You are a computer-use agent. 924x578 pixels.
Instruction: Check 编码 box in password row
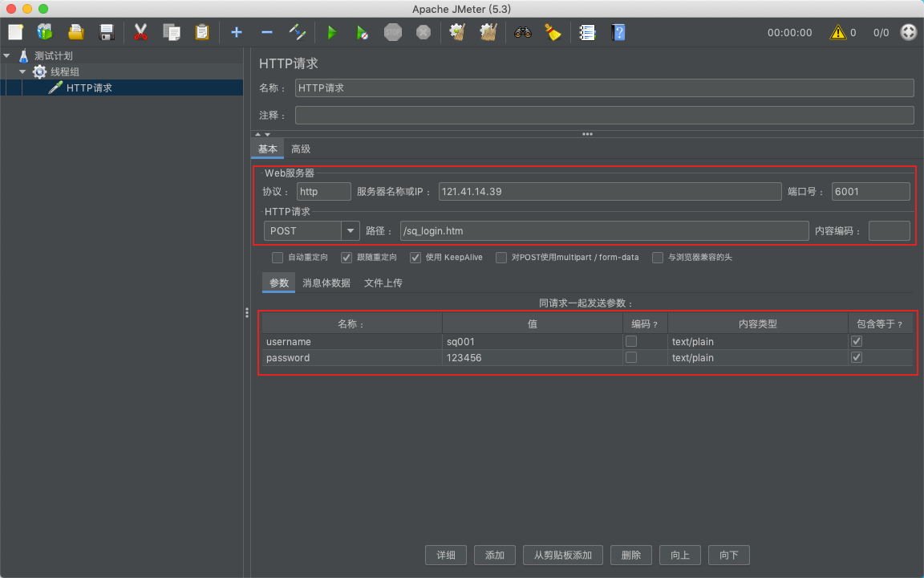click(631, 356)
